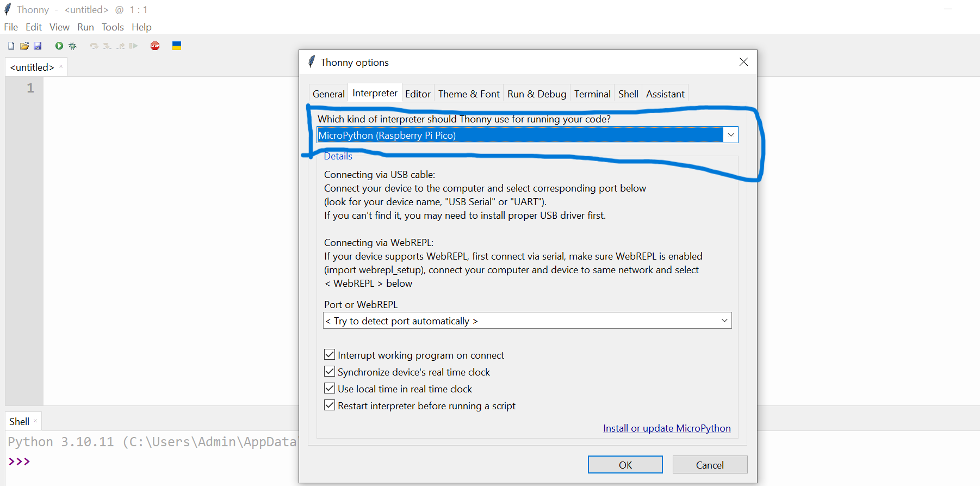Stop the backend with the red STOP icon

(x=155, y=46)
